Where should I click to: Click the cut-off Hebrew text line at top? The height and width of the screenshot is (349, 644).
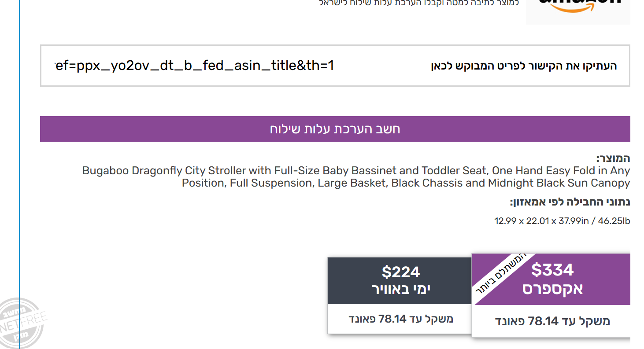(x=418, y=3)
